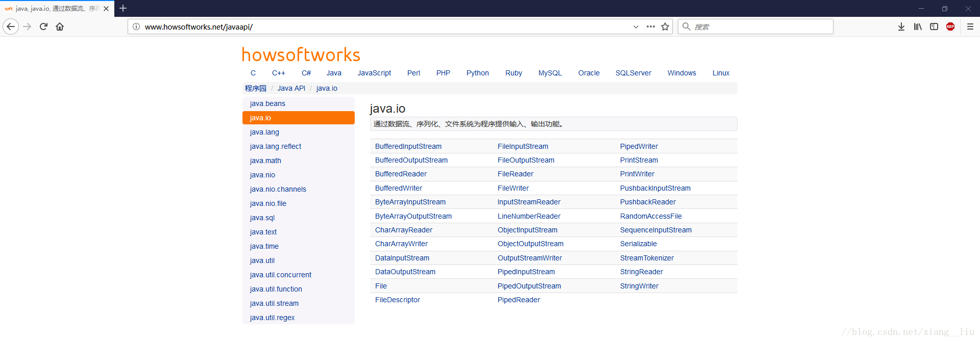Viewport: 980px width, 342px height.
Task: Open the PrintStream class link
Action: point(639,160)
